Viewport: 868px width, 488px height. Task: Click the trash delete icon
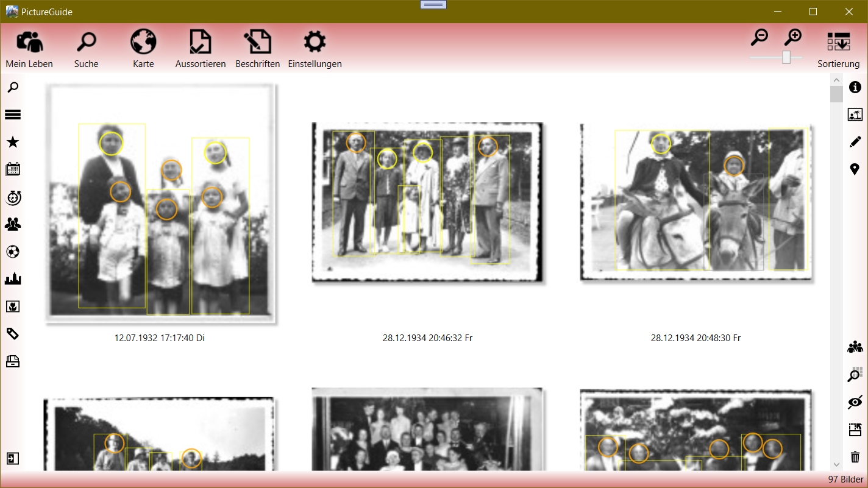point(855,457)
